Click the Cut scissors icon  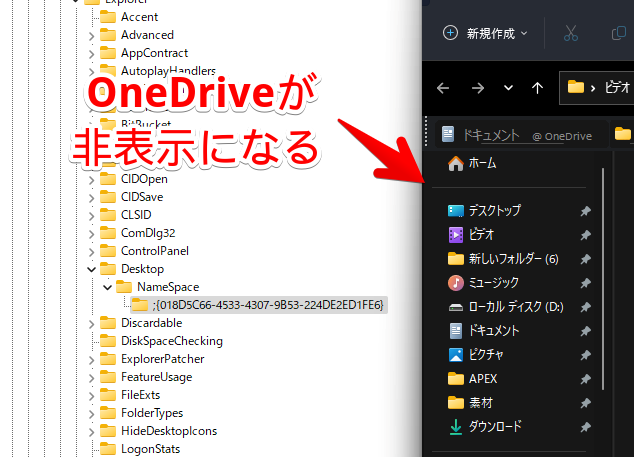571,33
